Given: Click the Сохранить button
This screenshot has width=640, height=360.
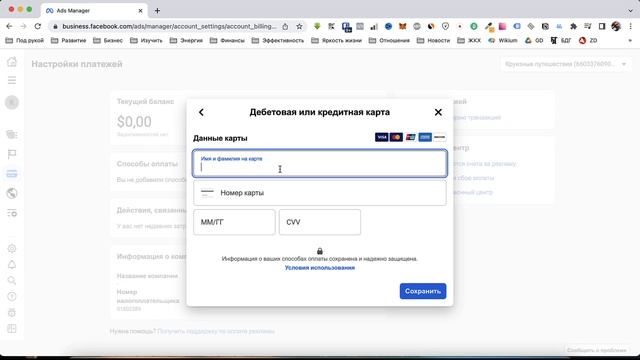Looking at the screenshot, I should [423, 291].
